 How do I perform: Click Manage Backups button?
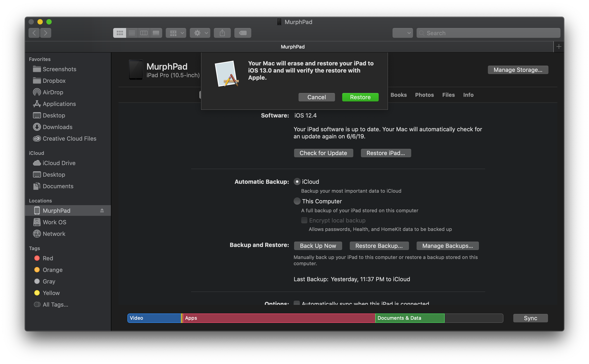(448, 246)
